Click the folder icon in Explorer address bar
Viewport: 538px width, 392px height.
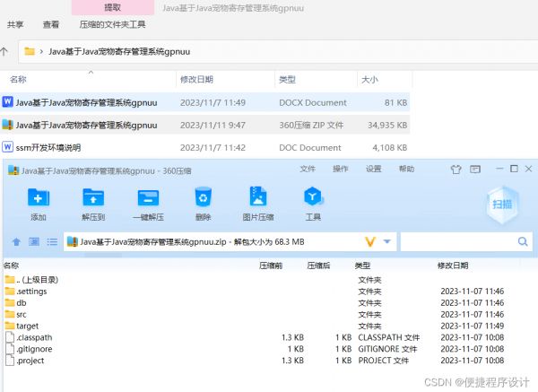click(30, 51)
